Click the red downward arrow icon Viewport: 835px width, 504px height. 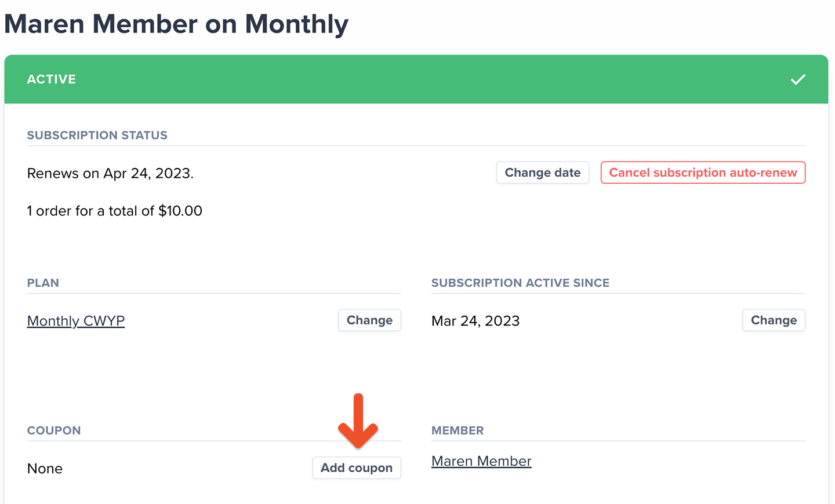(x=358, y=421)
